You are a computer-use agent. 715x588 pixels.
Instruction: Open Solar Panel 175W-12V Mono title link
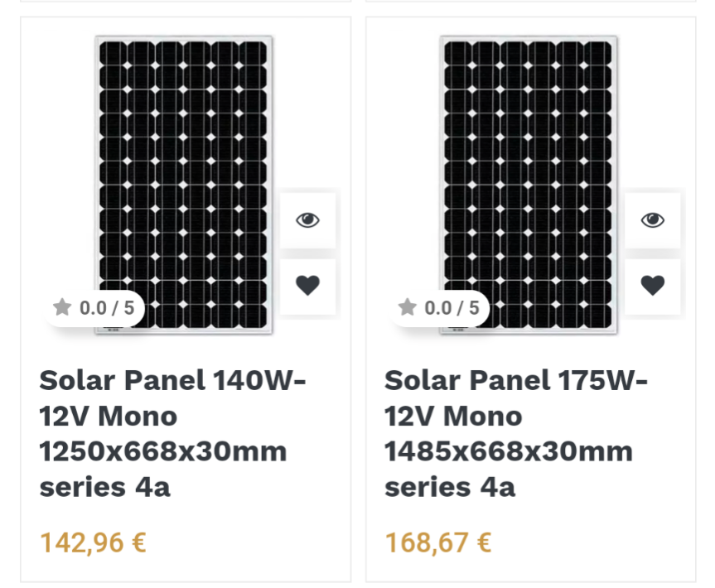515,433
